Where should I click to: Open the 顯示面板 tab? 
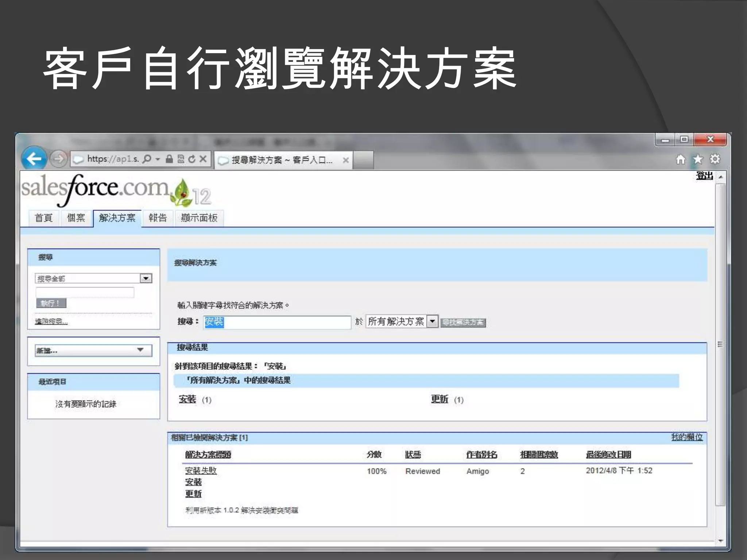[199, 218]
